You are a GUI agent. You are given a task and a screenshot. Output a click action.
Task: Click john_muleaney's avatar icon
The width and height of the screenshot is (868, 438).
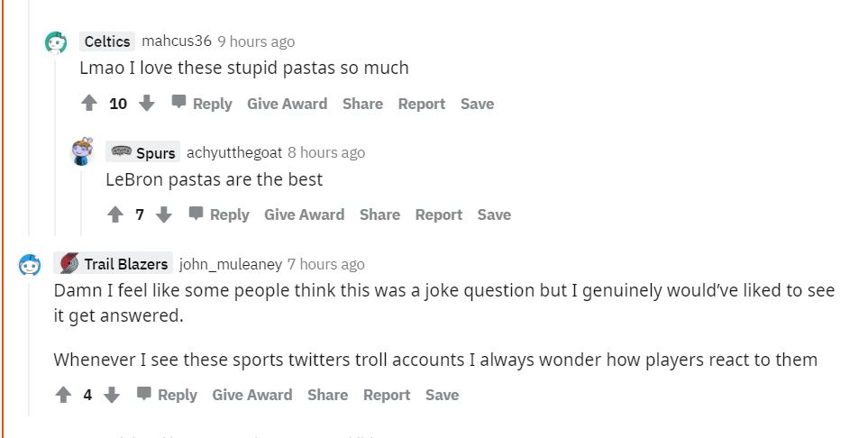31,264
